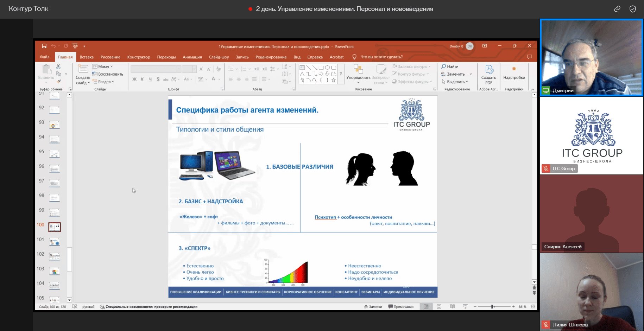
Task: Switch to slide sorter view
Action: (439, 307)
